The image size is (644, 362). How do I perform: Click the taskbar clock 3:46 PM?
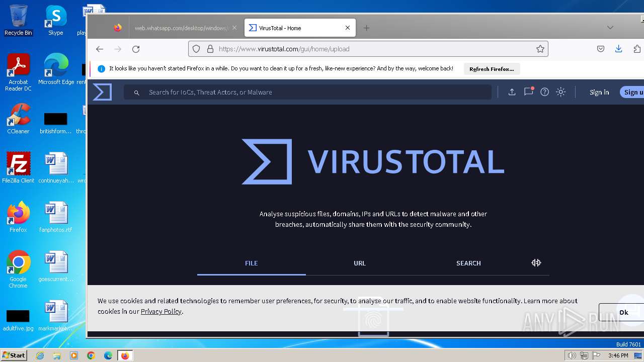(618, 355)
